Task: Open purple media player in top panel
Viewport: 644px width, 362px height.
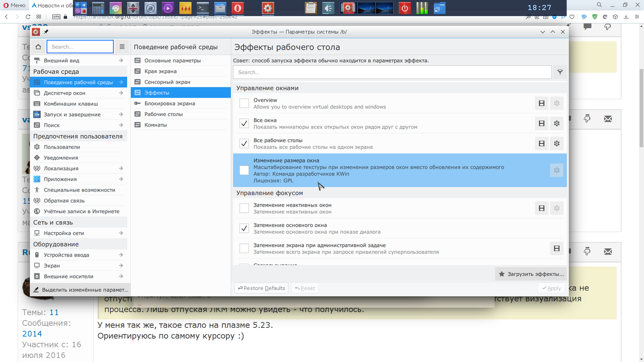Action: [x=168, y=8]
